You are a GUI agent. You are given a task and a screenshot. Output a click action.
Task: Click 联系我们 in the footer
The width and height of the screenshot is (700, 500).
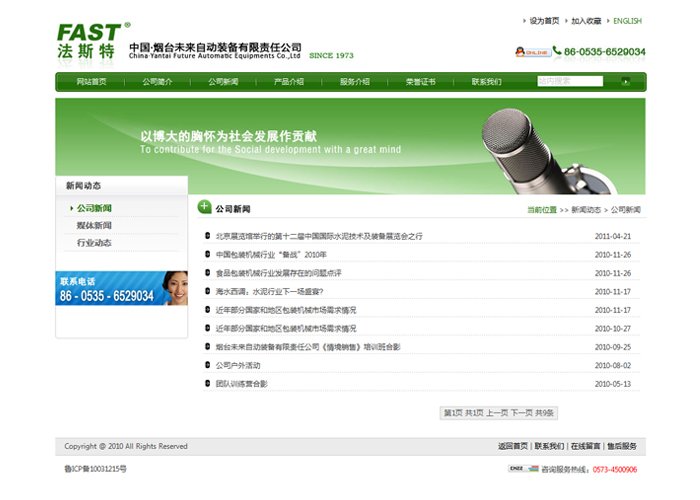[x=549, y=446]
